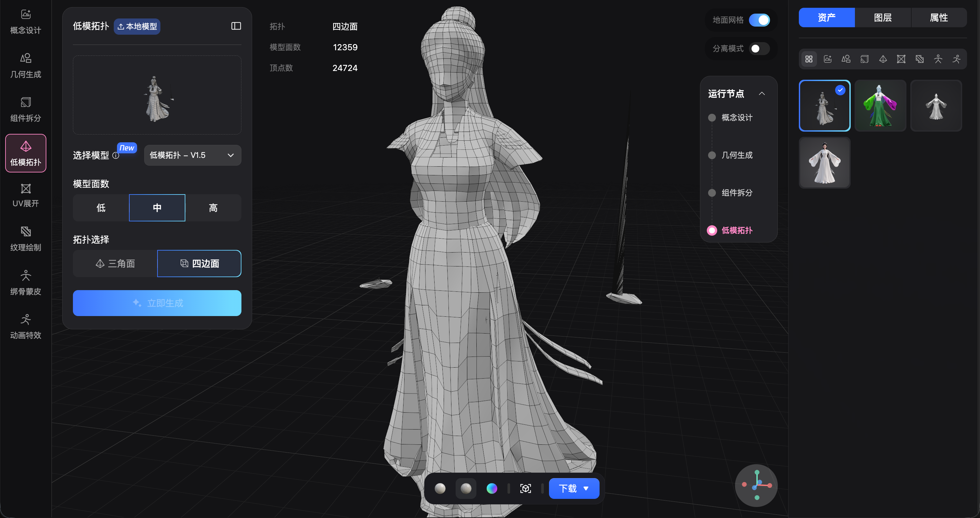This screenshot has width=980, height=518.
Task: Enable the 分离模式 switch
Action: [x=759, y=48]
